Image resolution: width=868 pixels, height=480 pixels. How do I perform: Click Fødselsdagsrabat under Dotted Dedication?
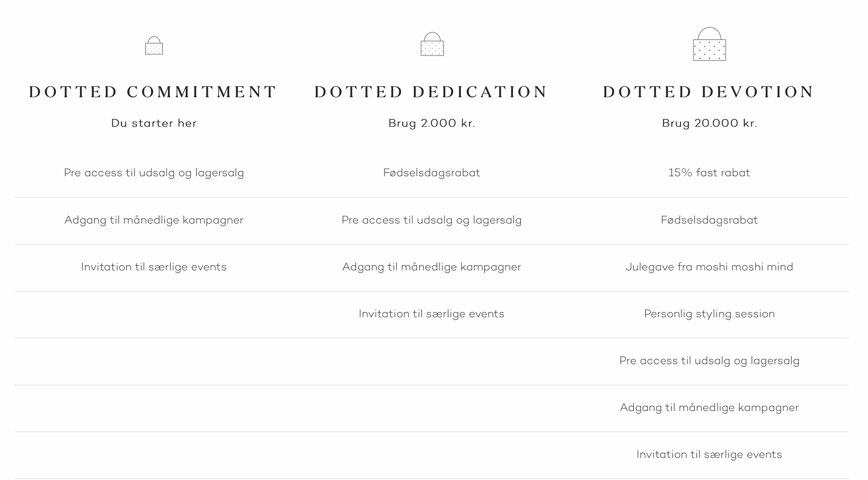point(431,173)
